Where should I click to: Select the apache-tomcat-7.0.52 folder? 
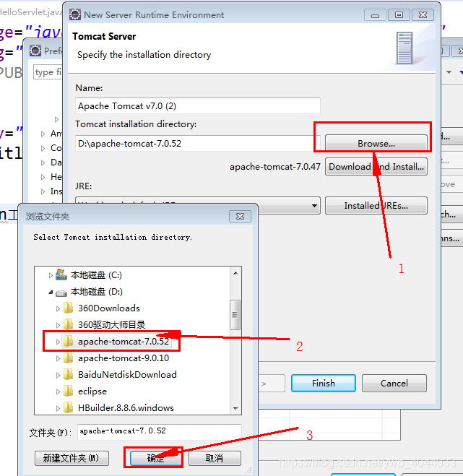tap(124, 342)
